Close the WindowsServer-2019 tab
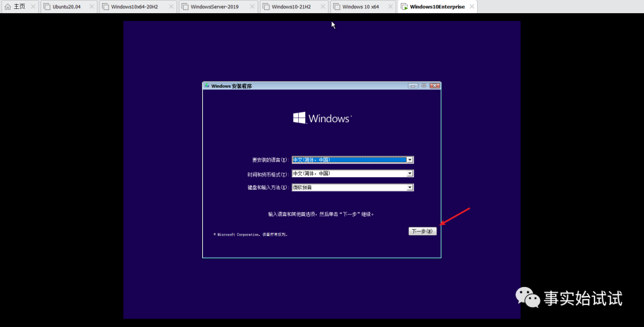Viewport: 644px width, 327px height. click(x=253, y=7)
